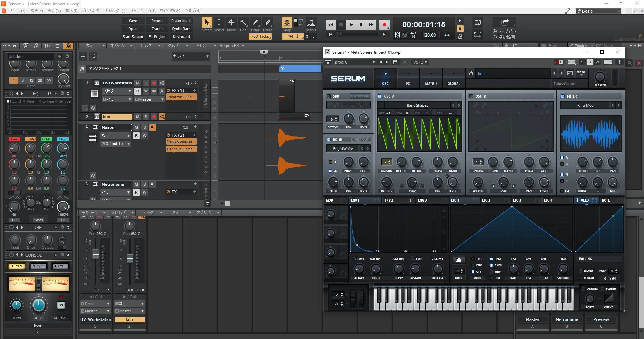
Task: Add a new track with plus icon
Action: point(83,57)
